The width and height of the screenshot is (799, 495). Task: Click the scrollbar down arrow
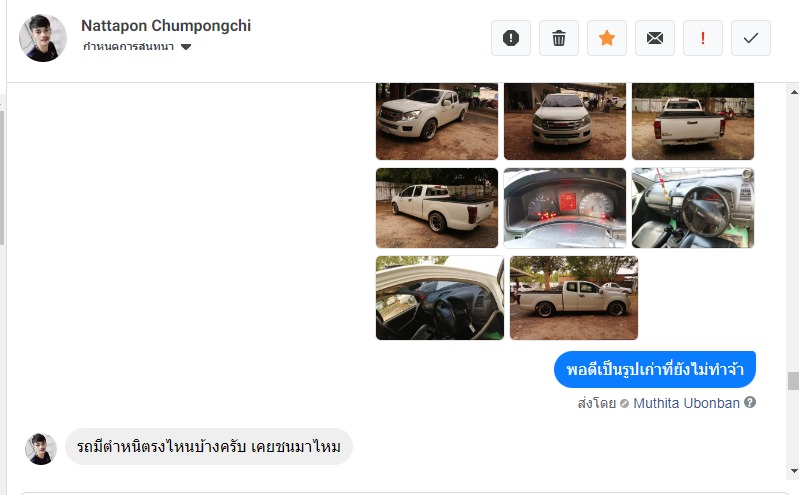click(x=794, y=471)
